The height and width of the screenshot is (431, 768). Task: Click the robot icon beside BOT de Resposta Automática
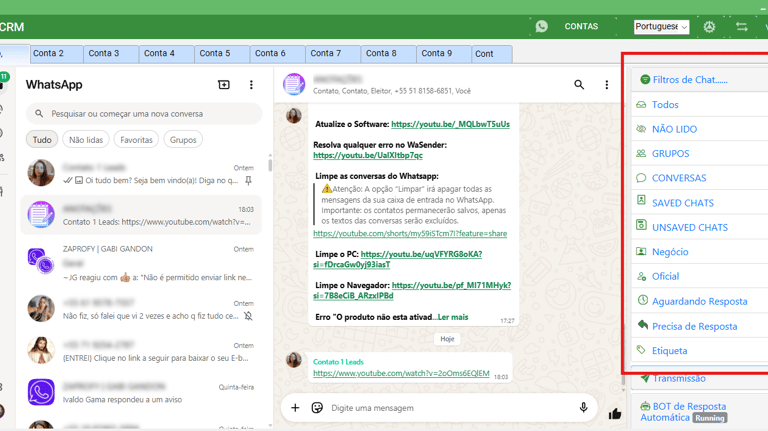[x=646, y=406]
